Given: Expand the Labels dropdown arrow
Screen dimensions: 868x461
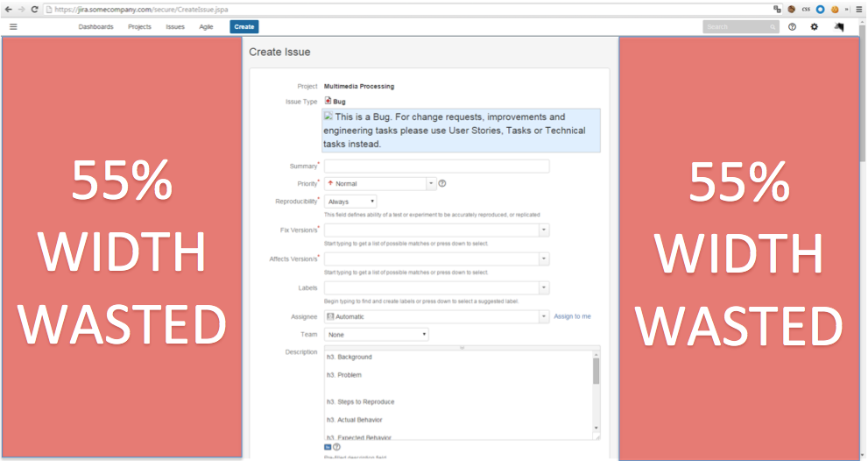Looking at the screenshot, I should pyautogui.click(x=544, y=287).
